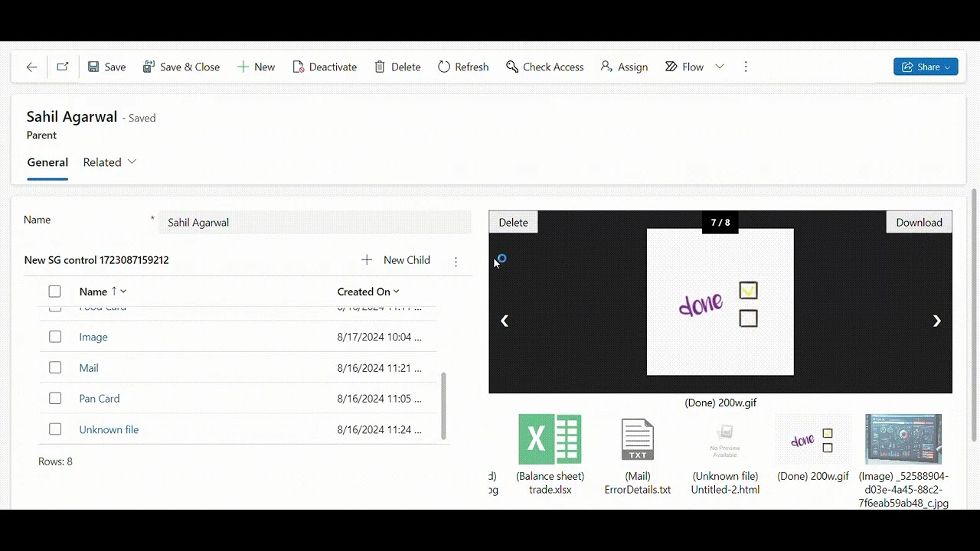Click the back arrow icon
The image size is (980, 551).
click(x=31, y=67)
